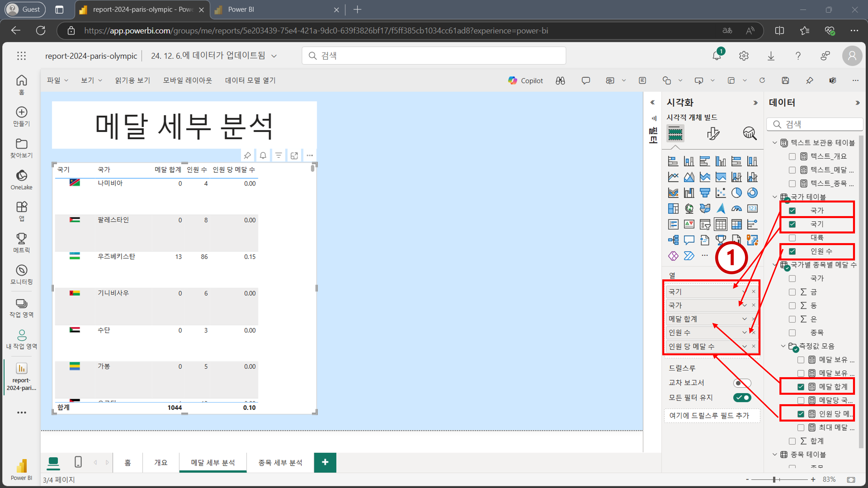Select the Q&A visual icon
The width and height of the screenshot is (868, 488).
[x=689, y=240]
